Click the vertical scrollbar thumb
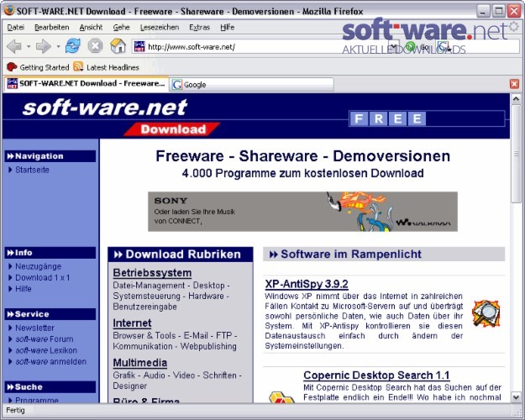Screen dimensions: 525x420 coord(516,154)
